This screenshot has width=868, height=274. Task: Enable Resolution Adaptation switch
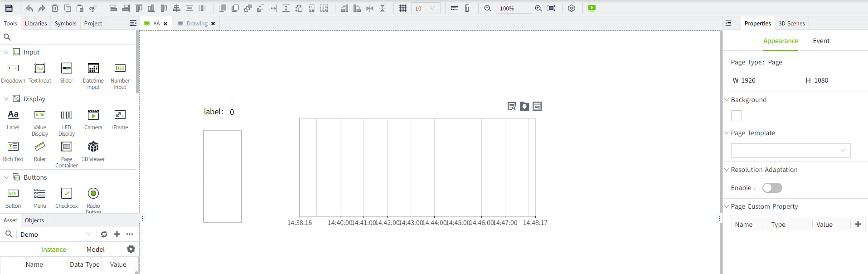click(x=772, y=188)
